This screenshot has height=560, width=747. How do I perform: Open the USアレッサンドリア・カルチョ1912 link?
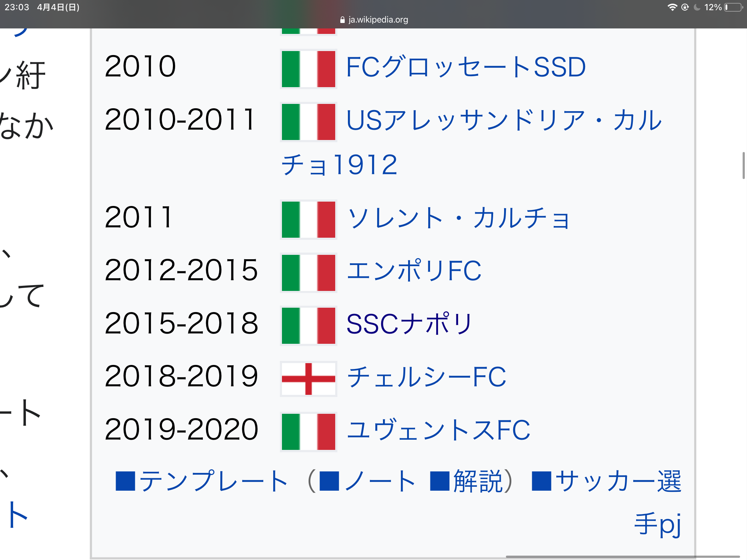503,120
